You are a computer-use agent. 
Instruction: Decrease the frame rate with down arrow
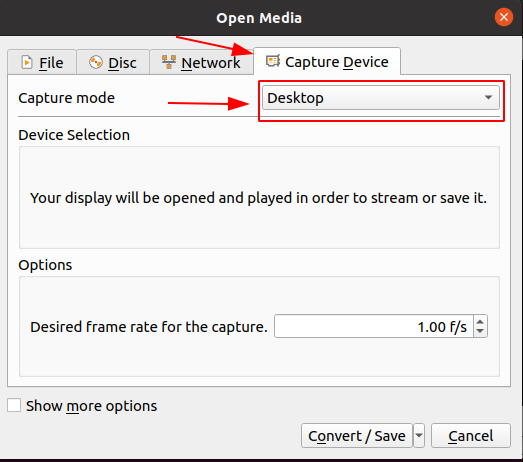480,331
